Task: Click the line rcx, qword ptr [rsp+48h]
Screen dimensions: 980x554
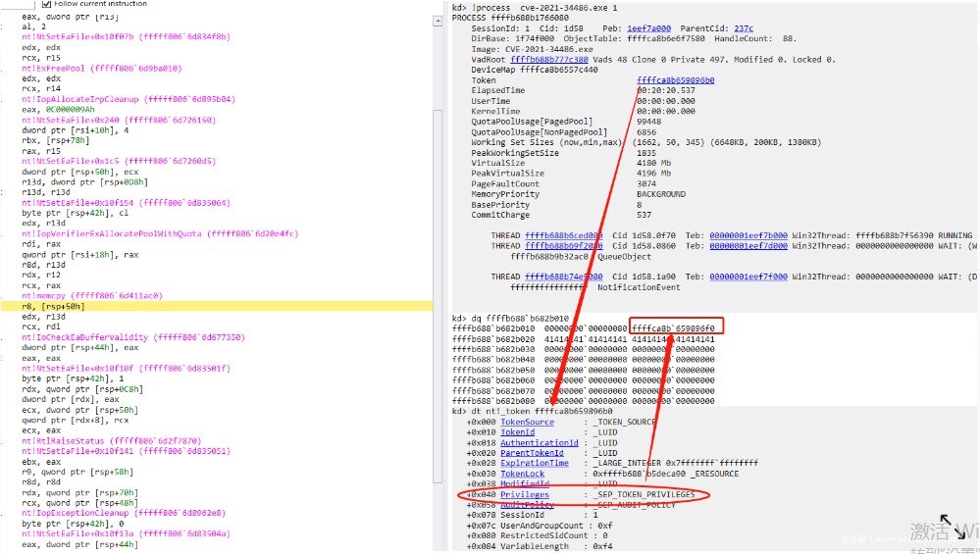Action: (x=79, y=503)
